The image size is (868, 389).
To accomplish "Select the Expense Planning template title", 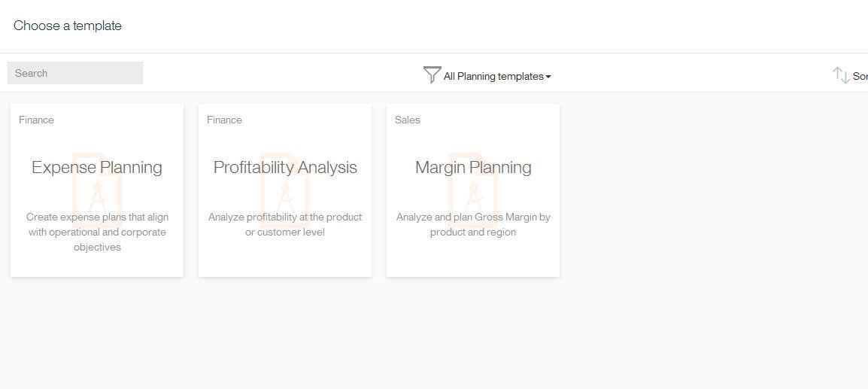I will click(97, 167).
